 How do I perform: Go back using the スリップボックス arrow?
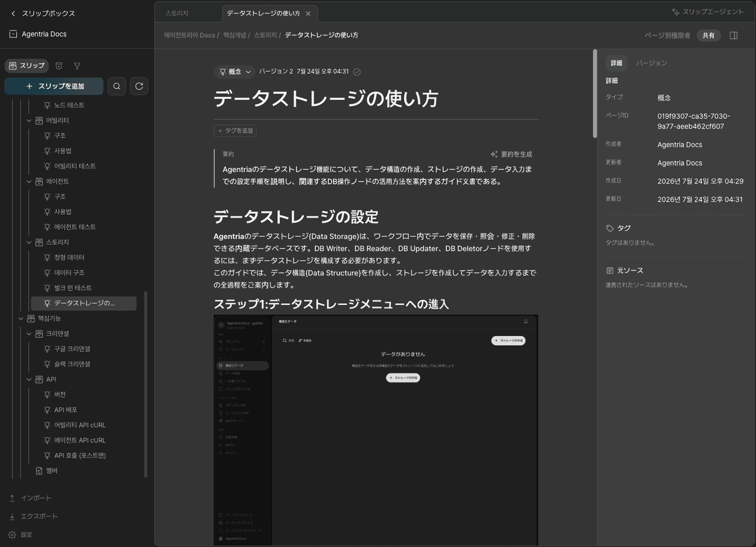13,14
